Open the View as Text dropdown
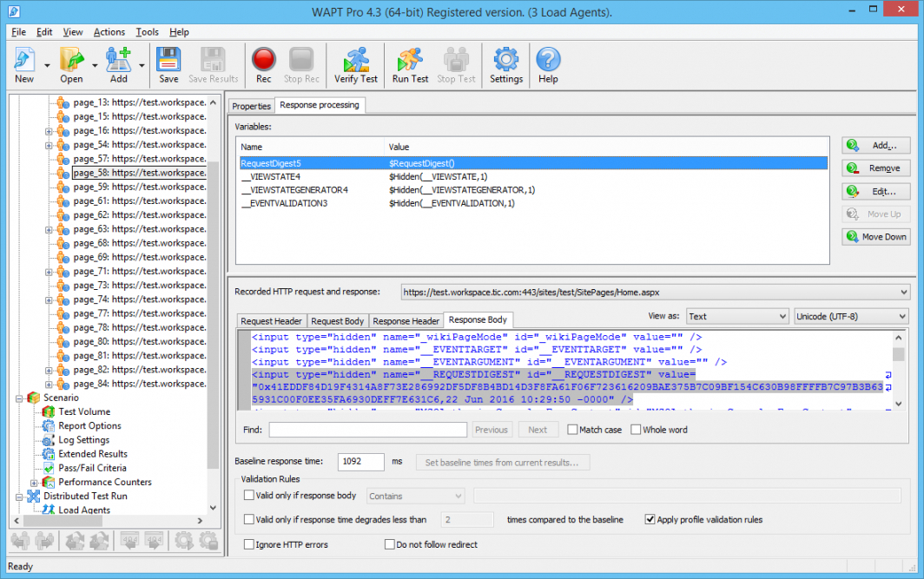The height and width of the screenshot is (579, 924). 737,317
